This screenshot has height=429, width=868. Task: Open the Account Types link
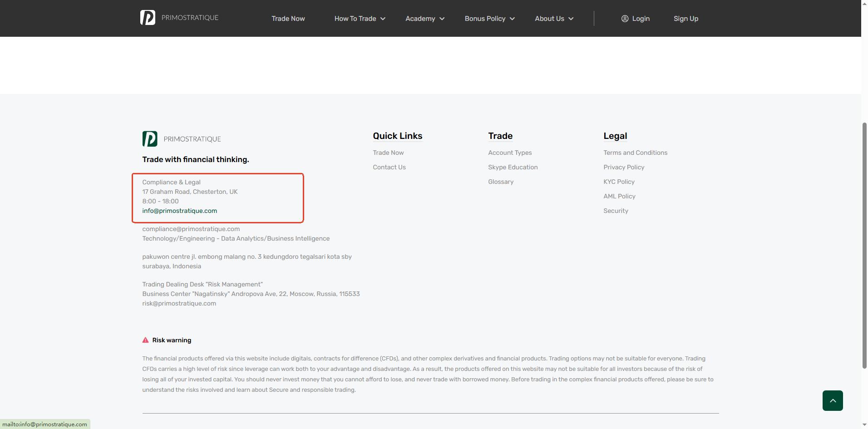point(510,153)
